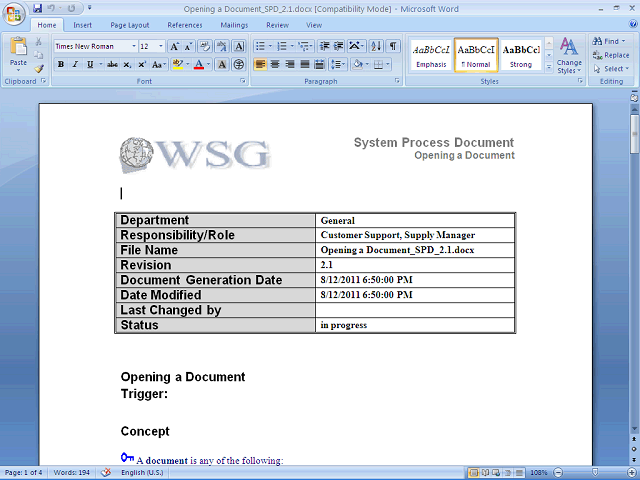Switch to Print Layout view
The image size is (640, 480).
pos(473,473)
